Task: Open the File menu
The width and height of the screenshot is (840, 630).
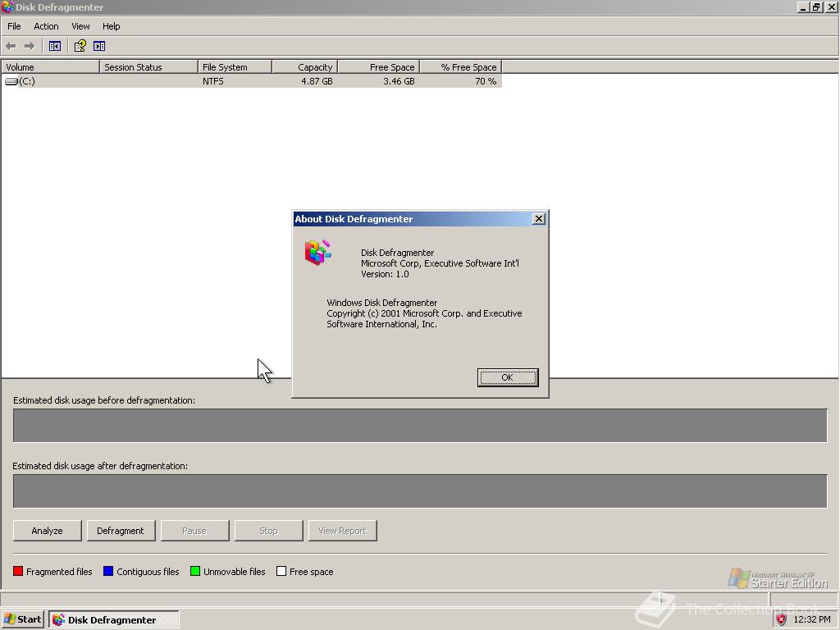Action: point(14,26)
